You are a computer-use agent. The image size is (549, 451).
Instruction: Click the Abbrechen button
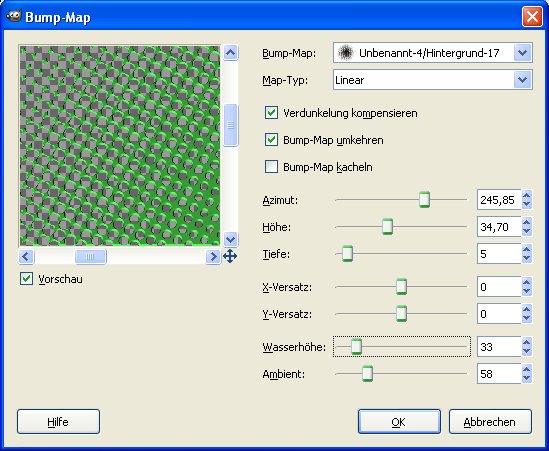click(490, 422)
